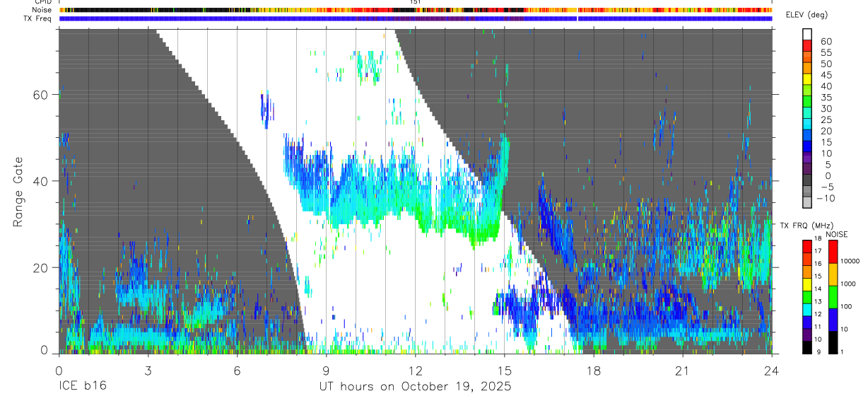
Task: Click x-axis tick label '18'
Action: (x=593, y=371)
